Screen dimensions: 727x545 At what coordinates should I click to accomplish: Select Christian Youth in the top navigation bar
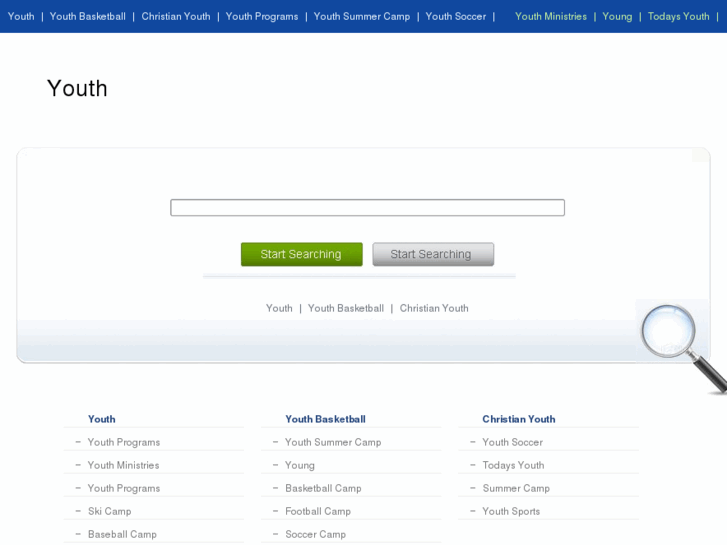coord(176,16)
